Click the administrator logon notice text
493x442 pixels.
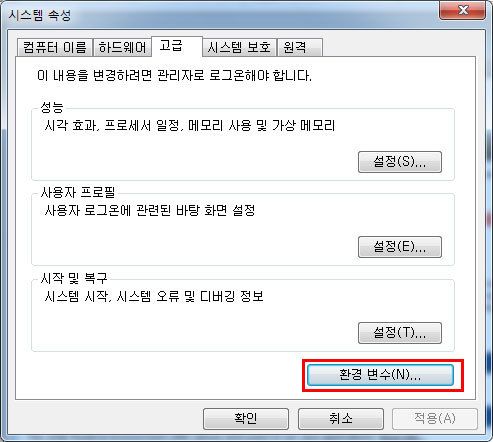pos(174,76)
